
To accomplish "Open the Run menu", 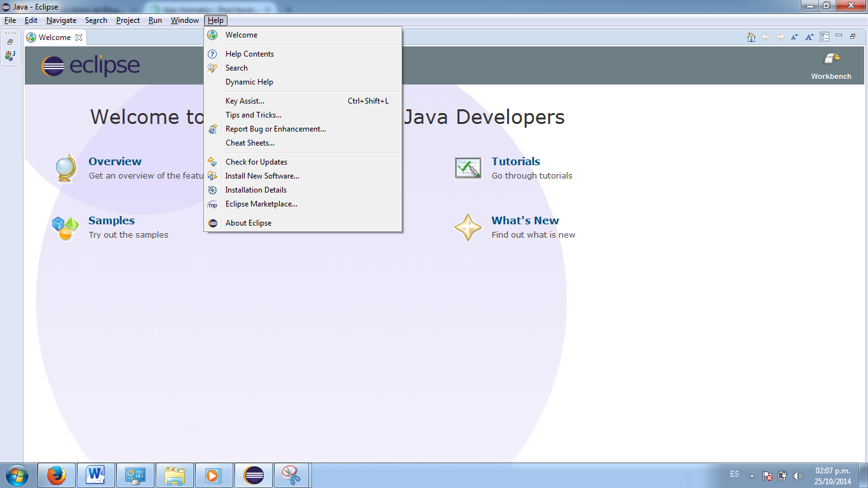I will 155,20.
